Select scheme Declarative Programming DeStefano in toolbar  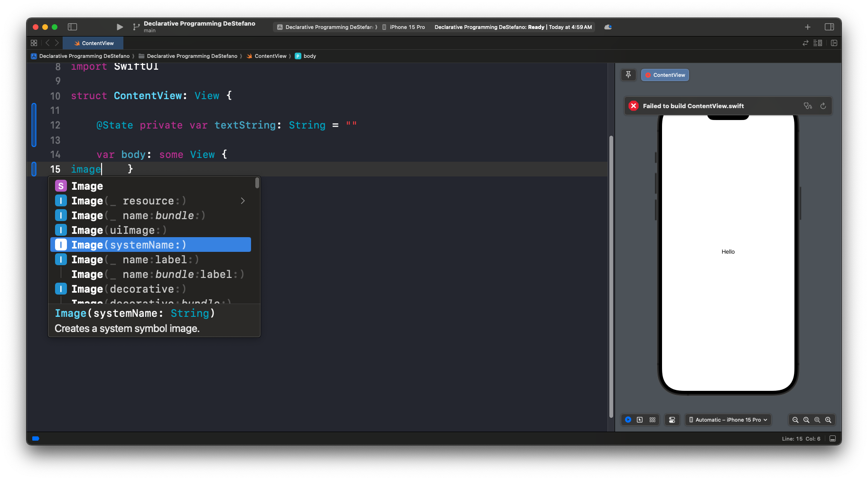(x=325, y=27)
